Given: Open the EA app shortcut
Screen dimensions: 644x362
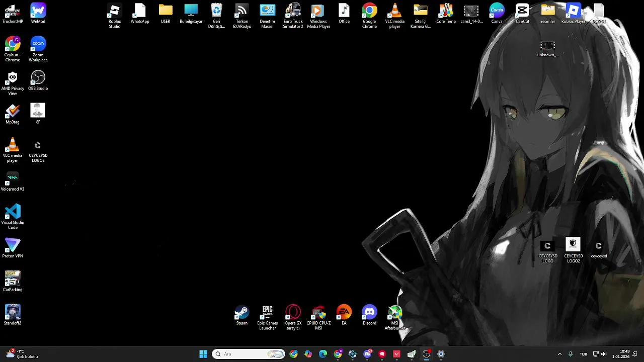Looking at the screenshot, I should [344, 315].
